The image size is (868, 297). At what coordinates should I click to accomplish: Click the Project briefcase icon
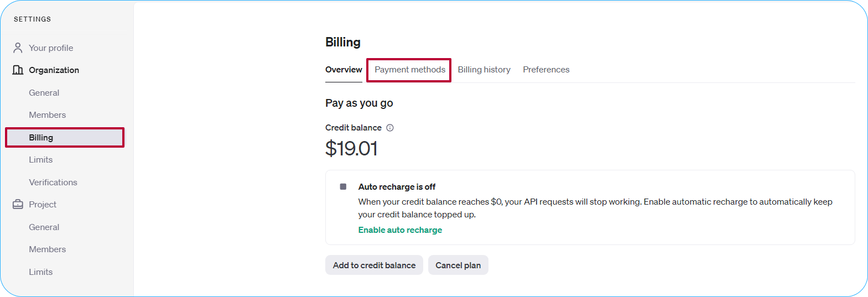18,204
